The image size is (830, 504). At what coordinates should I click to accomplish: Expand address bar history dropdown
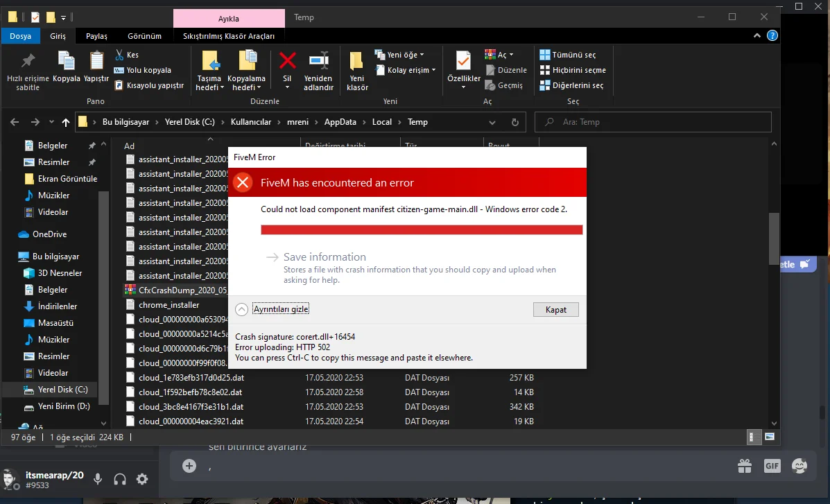pos(492,122)
